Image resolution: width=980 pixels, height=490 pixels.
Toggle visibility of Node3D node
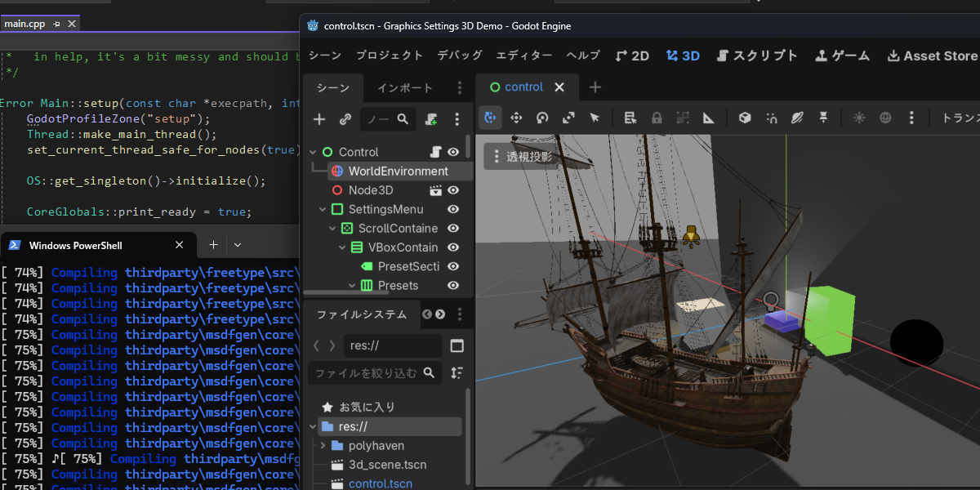453,190
